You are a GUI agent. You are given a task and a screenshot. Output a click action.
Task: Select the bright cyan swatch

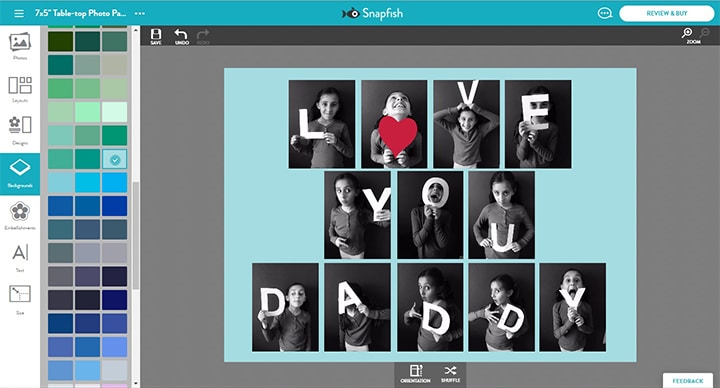pos(87,183)
